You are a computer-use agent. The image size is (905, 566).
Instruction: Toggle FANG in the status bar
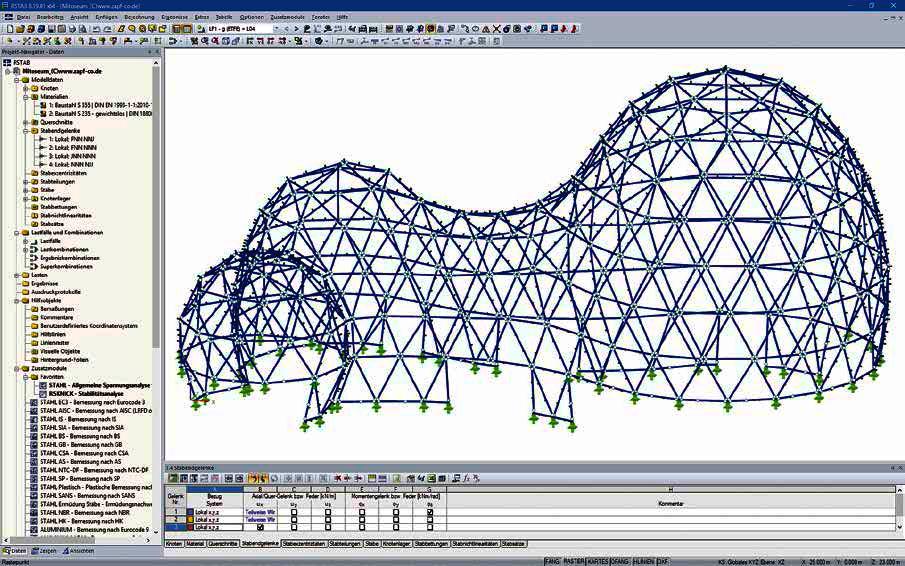tap(552, 561)
